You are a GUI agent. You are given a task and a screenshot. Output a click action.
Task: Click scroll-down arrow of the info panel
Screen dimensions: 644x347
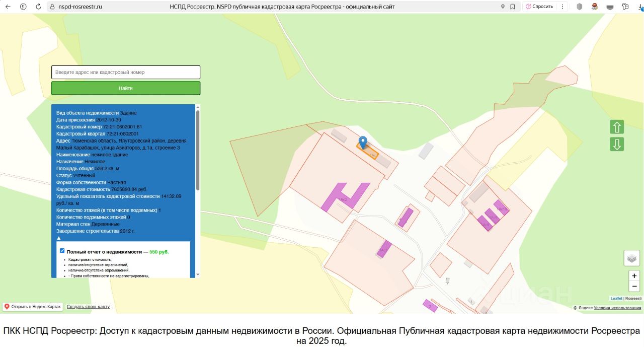[198, 274]
